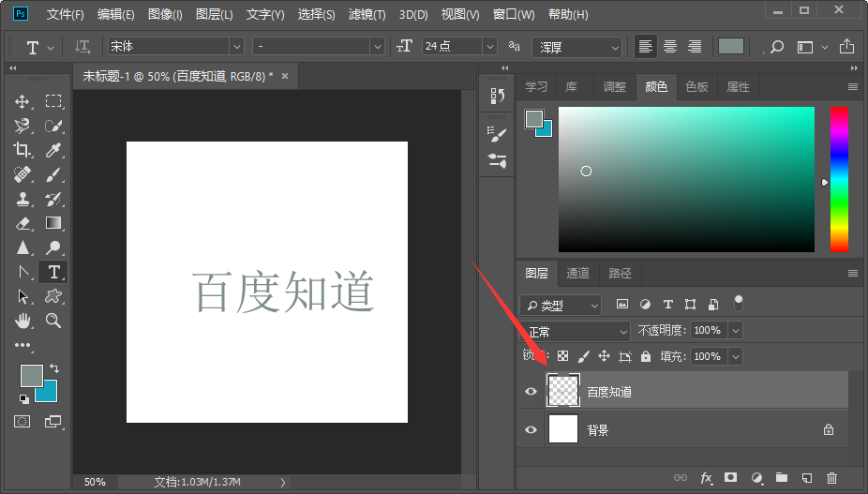Hide the 百度知道 layer

coord(531,392)
